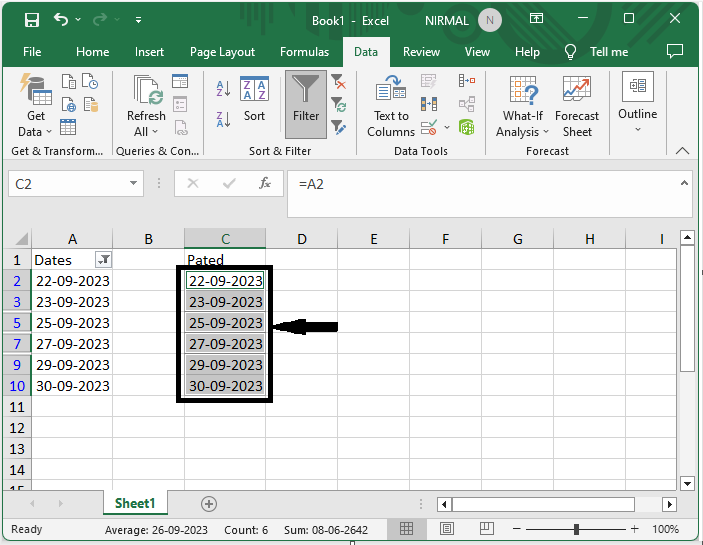Screen dimensions: 703x545
Task: Open the undo history dropdown arrow
Action: pyautogui.click(x=78, y=19)
